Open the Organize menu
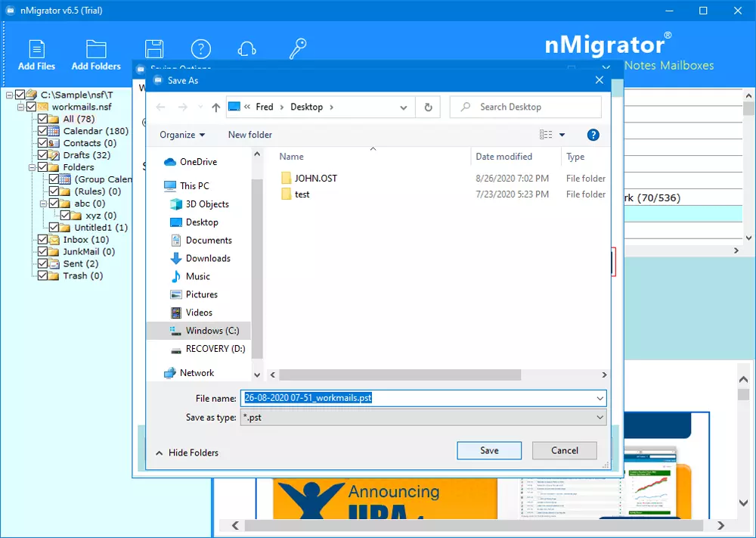The width and height of the screenshot is (756, 538). pyautogui.click(x=182, y=135)
